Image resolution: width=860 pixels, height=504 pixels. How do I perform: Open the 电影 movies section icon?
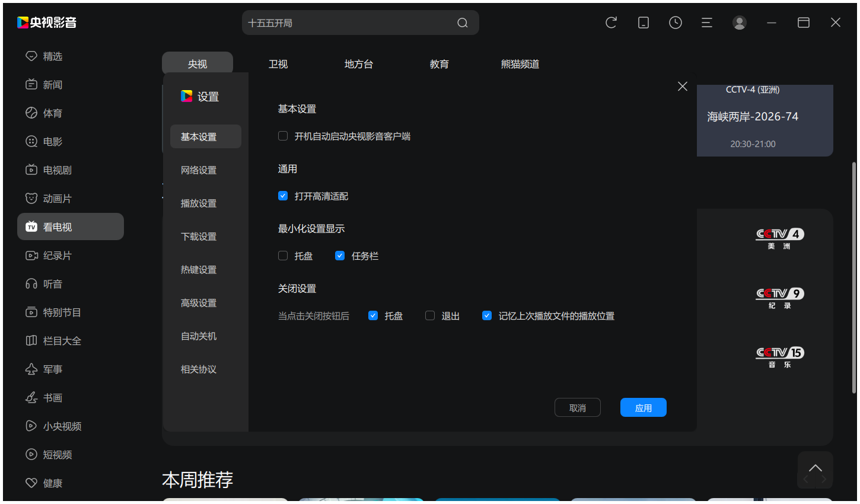tap(31, 141)
